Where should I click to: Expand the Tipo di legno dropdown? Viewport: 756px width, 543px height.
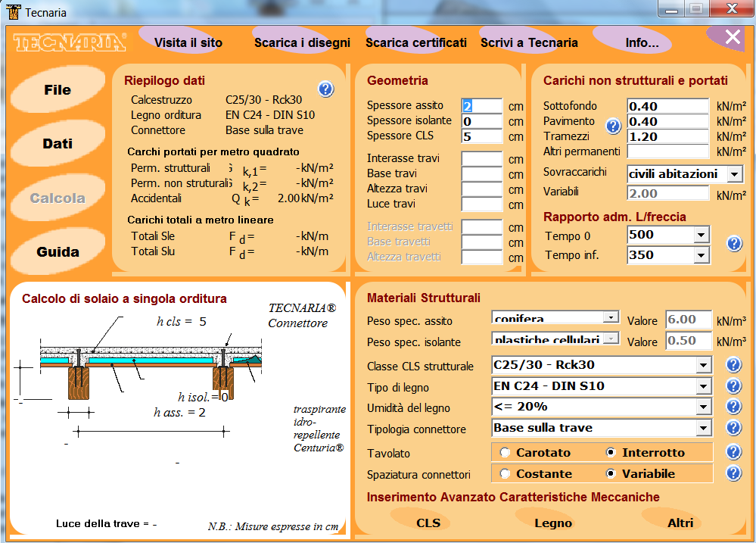704,385
